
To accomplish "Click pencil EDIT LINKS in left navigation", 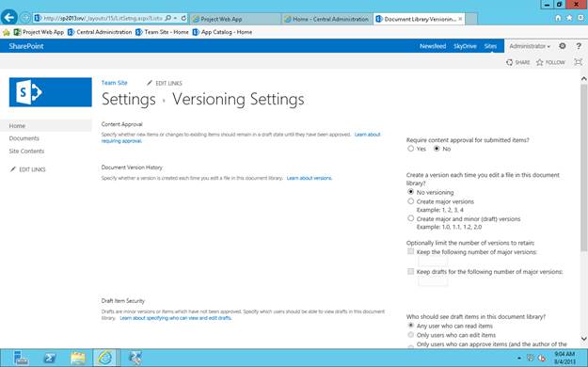I will 27,169.
